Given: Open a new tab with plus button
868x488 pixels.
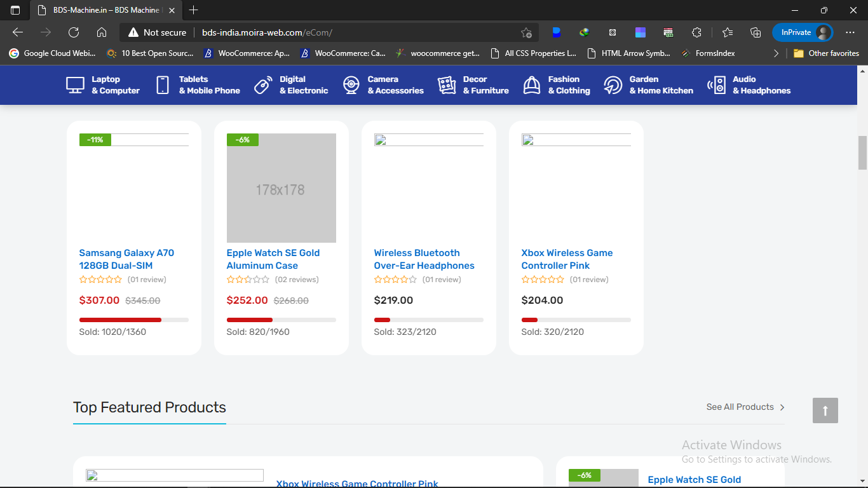Looking at the screenshot, I should [x=194, y=10].
